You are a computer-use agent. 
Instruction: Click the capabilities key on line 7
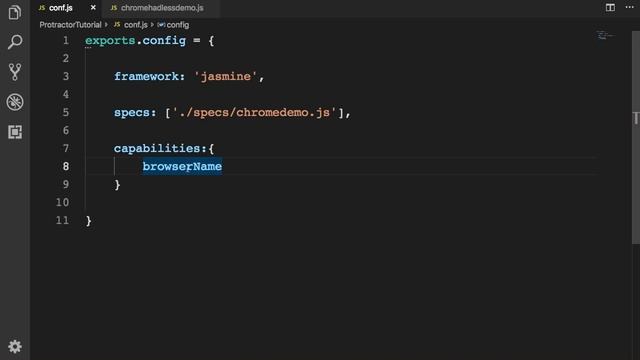[x=157, y=148]
